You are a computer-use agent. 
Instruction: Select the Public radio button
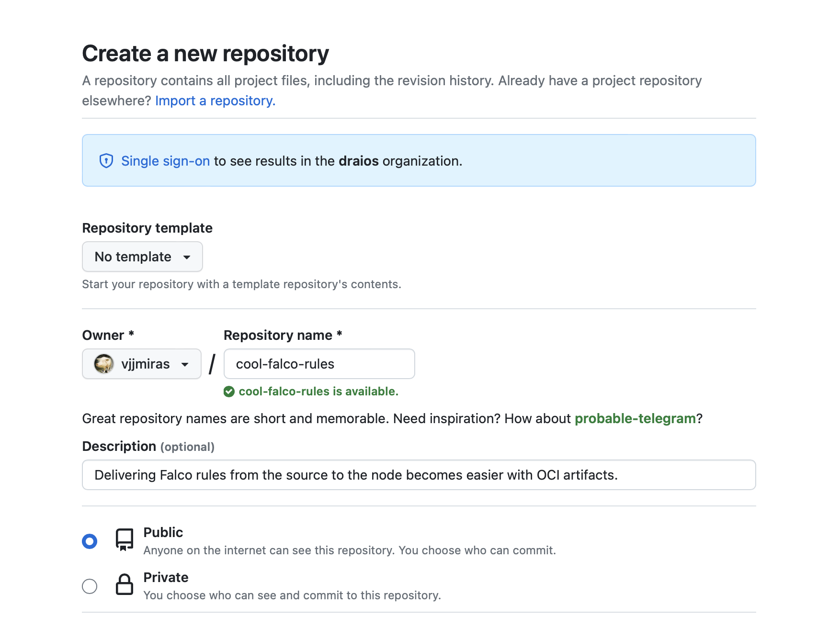point(89,541)
